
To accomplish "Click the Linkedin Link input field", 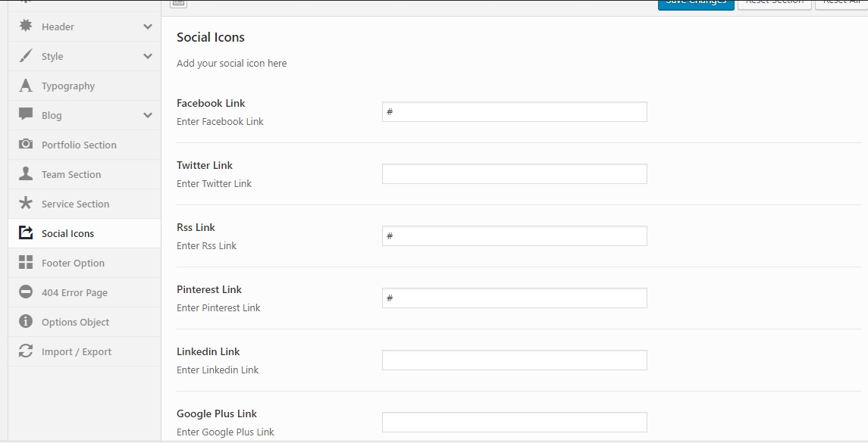I will click(514, 360).
